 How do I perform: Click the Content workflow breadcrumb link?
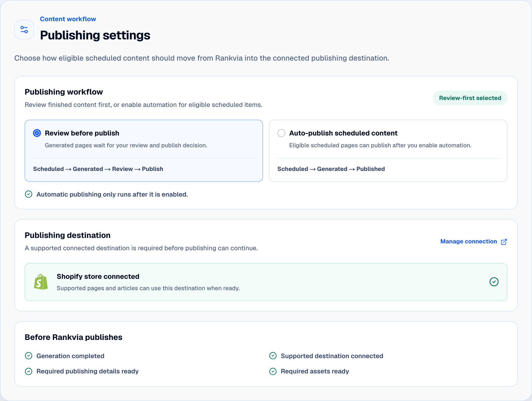coord(68,19)
